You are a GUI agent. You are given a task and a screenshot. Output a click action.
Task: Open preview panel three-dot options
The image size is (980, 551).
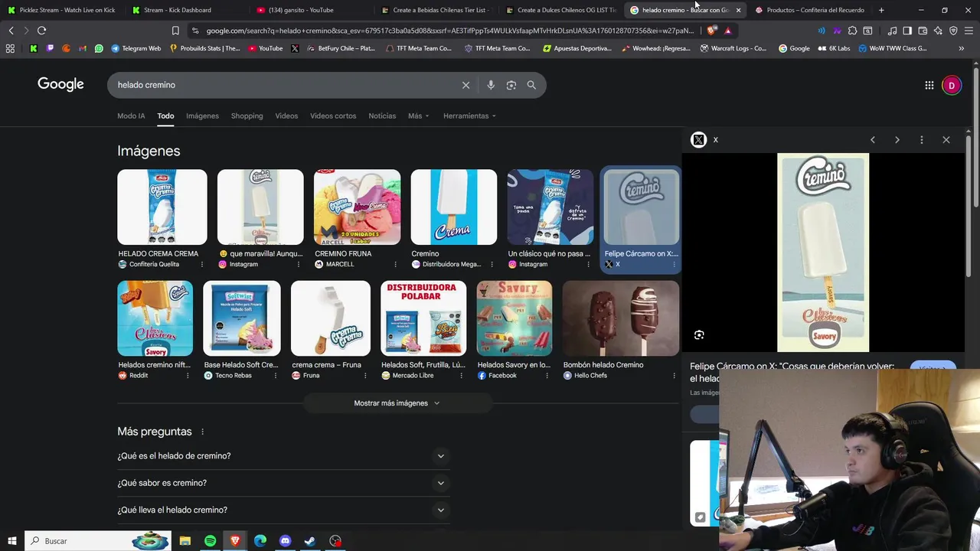click(x=922, y=140)
